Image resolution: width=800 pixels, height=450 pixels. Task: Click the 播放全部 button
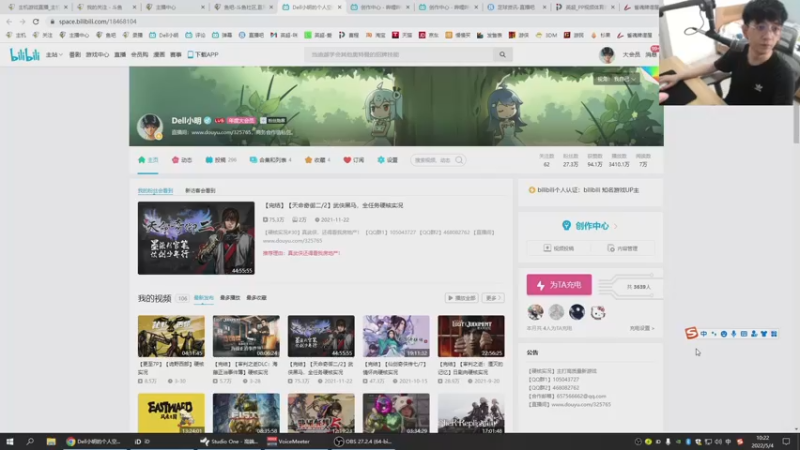click(x=461, y=298)
